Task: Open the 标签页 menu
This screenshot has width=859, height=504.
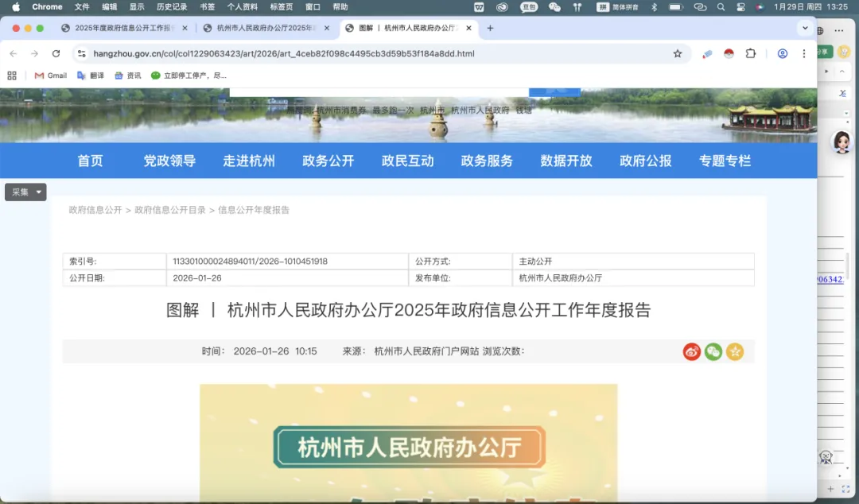Action: [x=281, y=7]
